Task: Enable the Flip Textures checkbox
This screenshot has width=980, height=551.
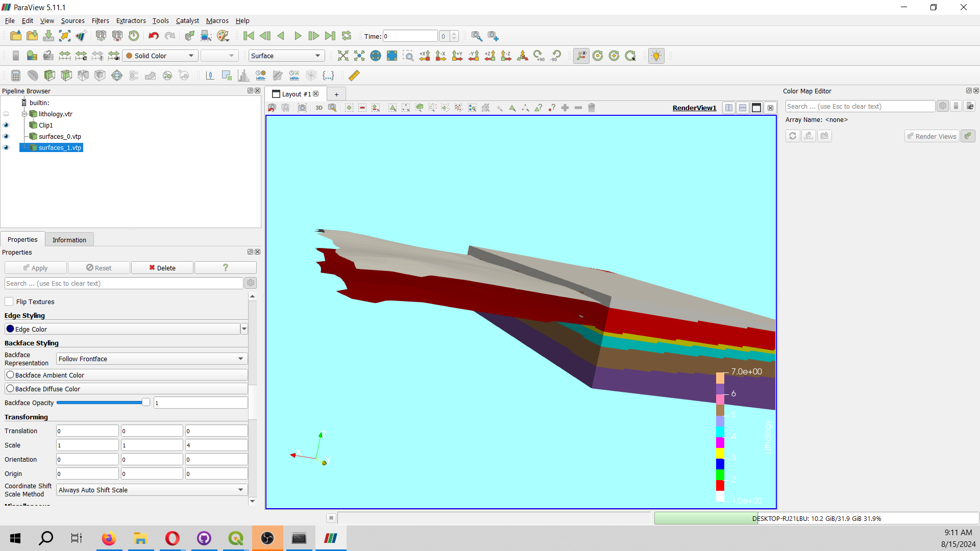Action: pyautogui.click(x=9, y=301)
